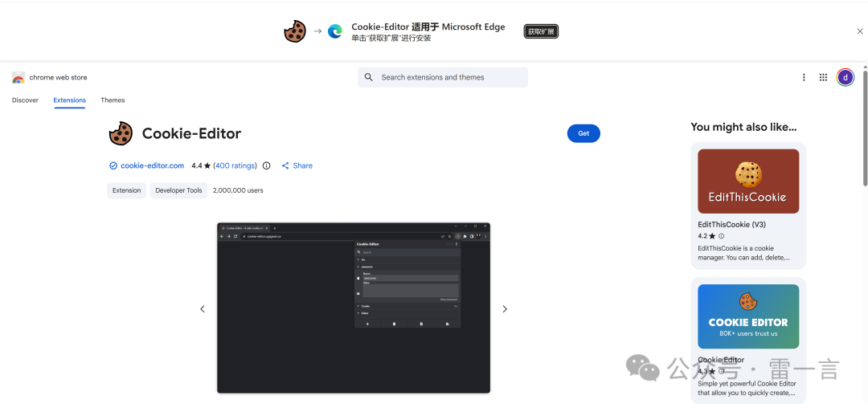Show next screenshot with right arrow

[x=504, y=308]
